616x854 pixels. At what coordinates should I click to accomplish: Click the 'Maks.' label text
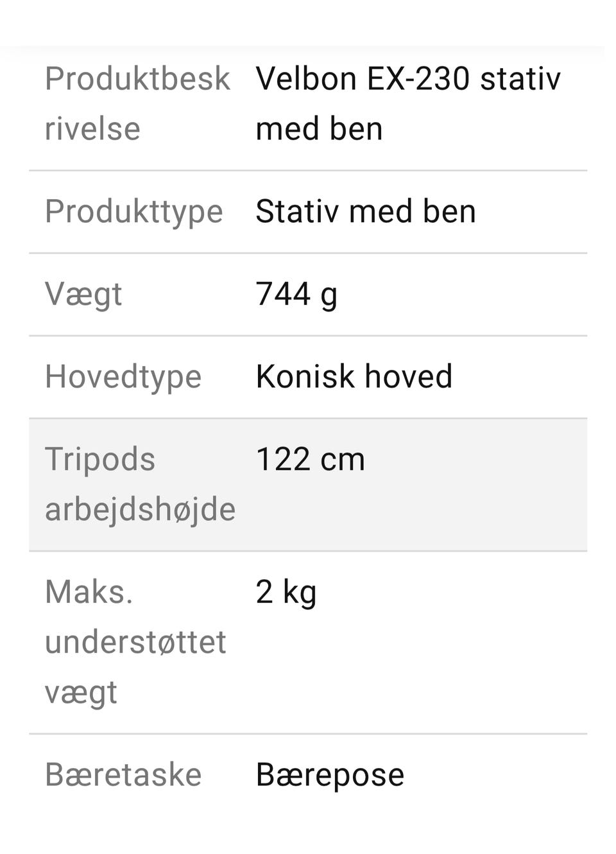[x=89, y=592]
